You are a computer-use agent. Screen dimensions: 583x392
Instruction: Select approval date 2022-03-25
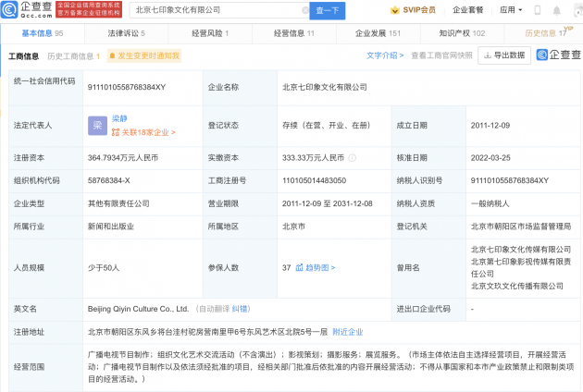(490, 158)
